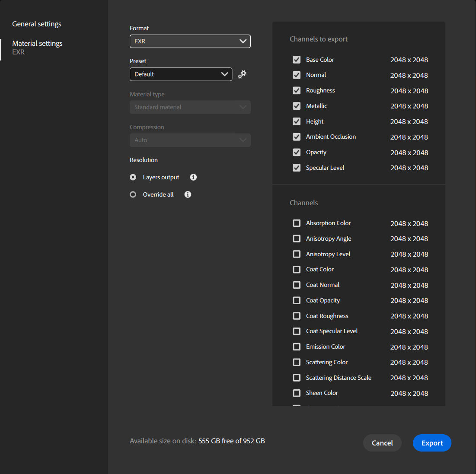Switch to Material settings EXR section
Image resolution: width=476 pixels, height=474 pixels.
[37, 48]
